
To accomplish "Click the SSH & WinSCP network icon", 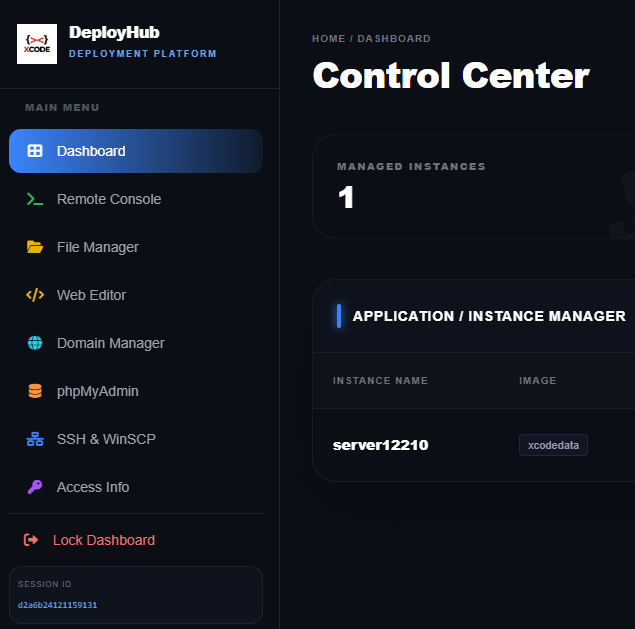I will [x=35, y=439].
